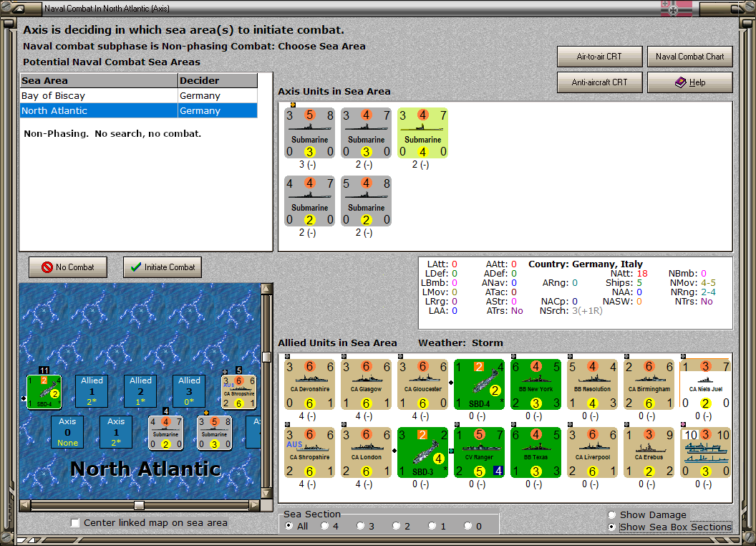Select the All sea section radio
This screenshot has height=546, width=756.
[289, 526]
